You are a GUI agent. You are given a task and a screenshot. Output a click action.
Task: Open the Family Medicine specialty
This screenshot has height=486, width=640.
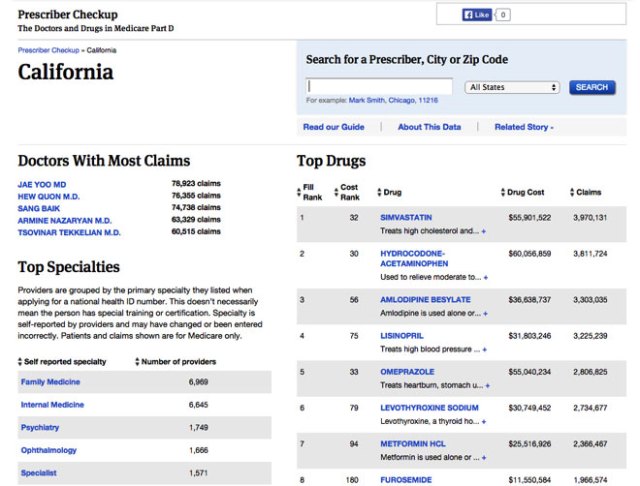click(50, 382)
